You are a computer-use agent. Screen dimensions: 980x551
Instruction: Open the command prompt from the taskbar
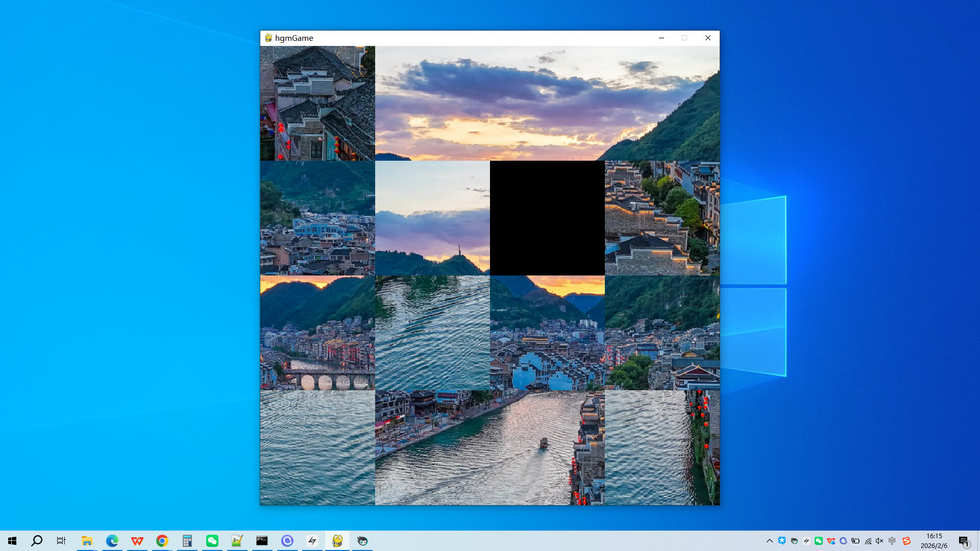pos(262,541)
